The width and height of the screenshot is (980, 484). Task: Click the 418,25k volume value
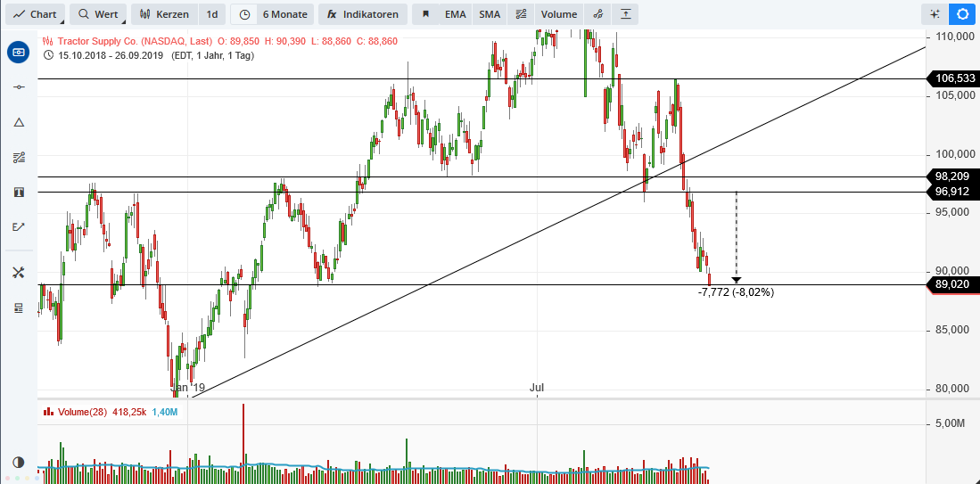(x=129, y=412)
